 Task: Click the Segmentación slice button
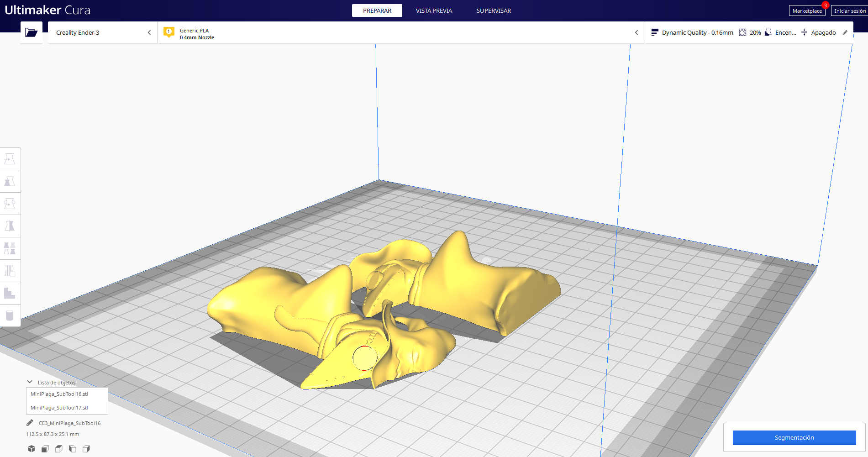(794, 437)
